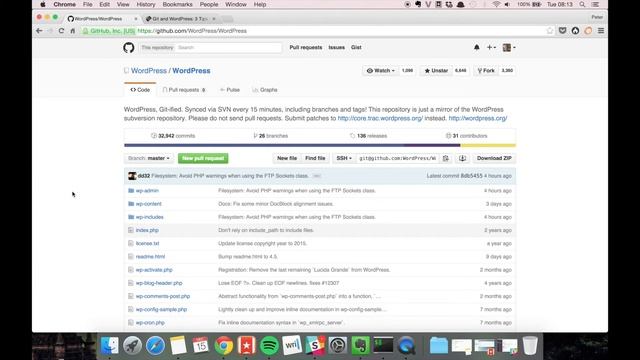Open the plus create-new menu
The width and height of the screenshot is (640, 360).
click(x=491, y=47)
